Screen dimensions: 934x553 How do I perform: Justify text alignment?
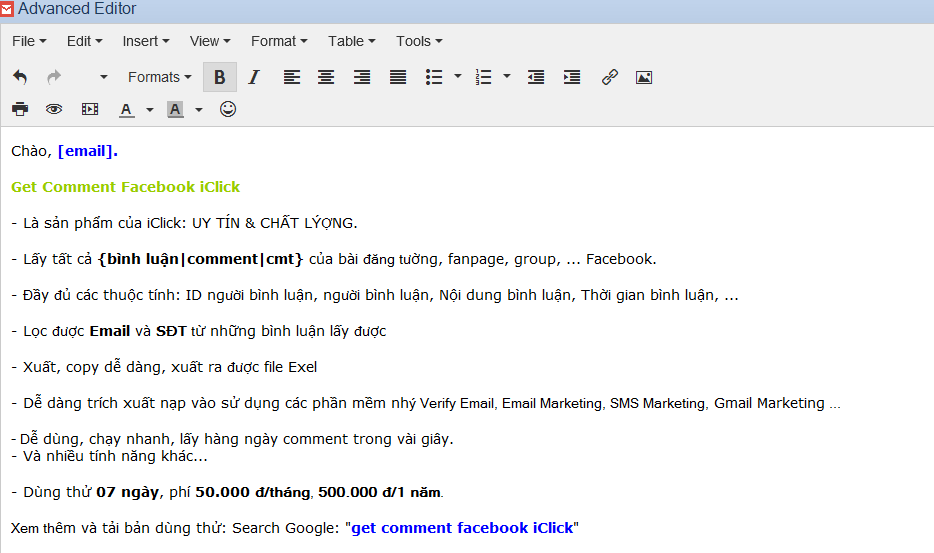398,77
